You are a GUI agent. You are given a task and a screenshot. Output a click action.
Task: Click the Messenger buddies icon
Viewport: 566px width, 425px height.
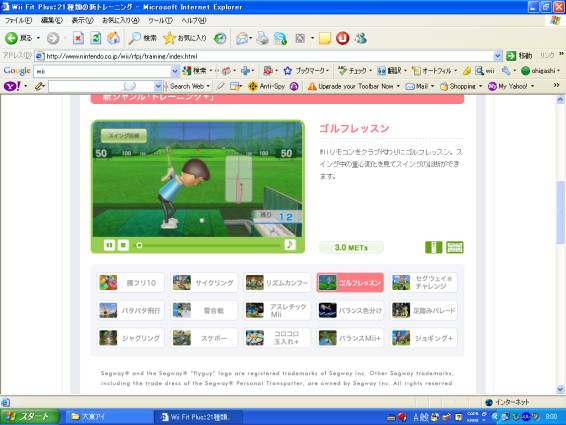coord(360,38)
